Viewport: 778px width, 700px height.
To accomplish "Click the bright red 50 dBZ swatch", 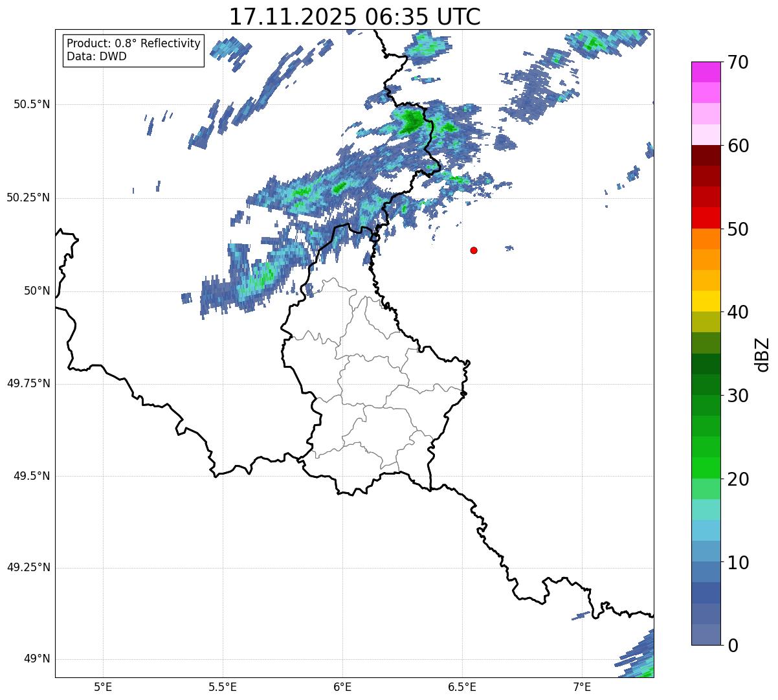I will point(706,218).
